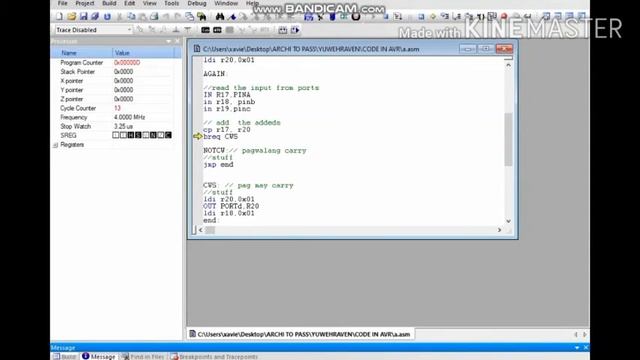Screen dimensions: 640x360
Task: Click the round black Stop Debugging icon
Action: 356,16
